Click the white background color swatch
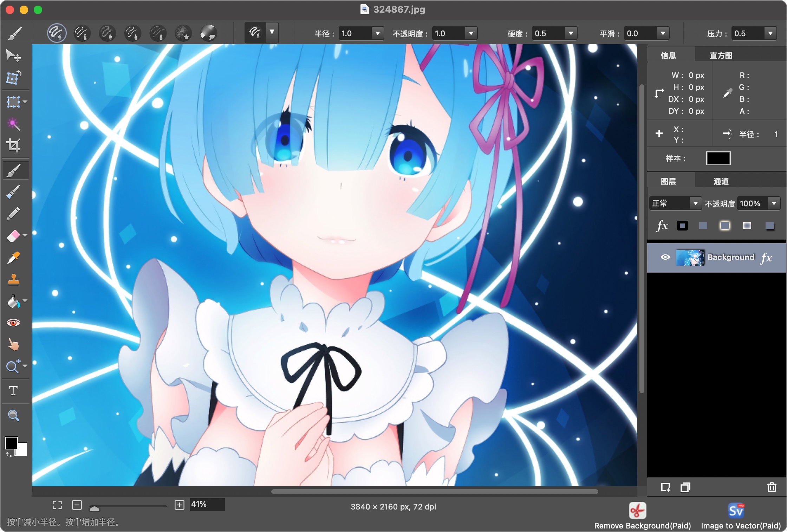Viewport: 787px width, 532px height. click(x=22, y=451)
